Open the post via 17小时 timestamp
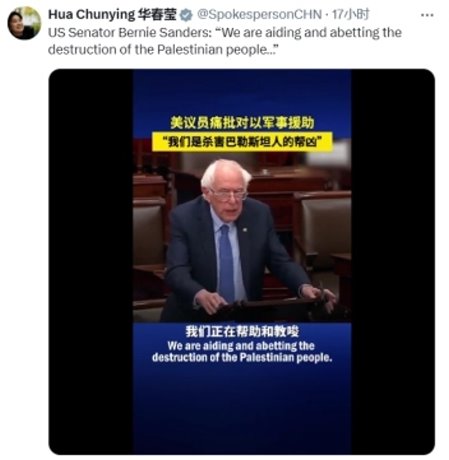Screen dimensions: 449x460 click(351, 14)
